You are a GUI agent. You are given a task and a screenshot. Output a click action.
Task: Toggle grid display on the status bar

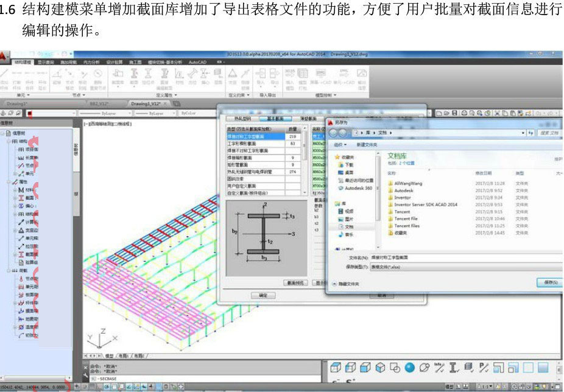coord(91,388)
